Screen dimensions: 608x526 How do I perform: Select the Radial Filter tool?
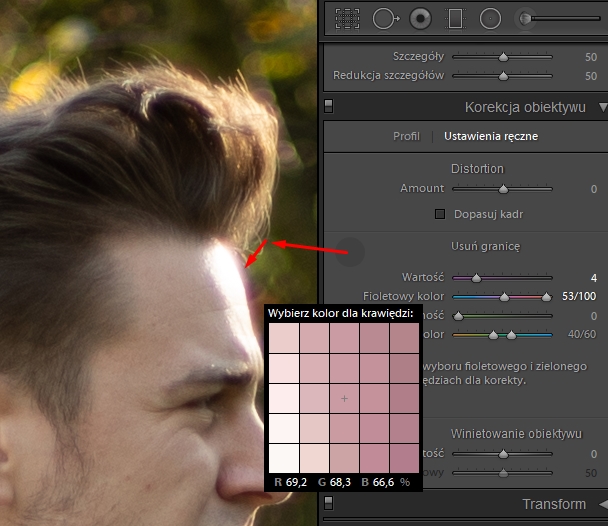pos(491,18)
